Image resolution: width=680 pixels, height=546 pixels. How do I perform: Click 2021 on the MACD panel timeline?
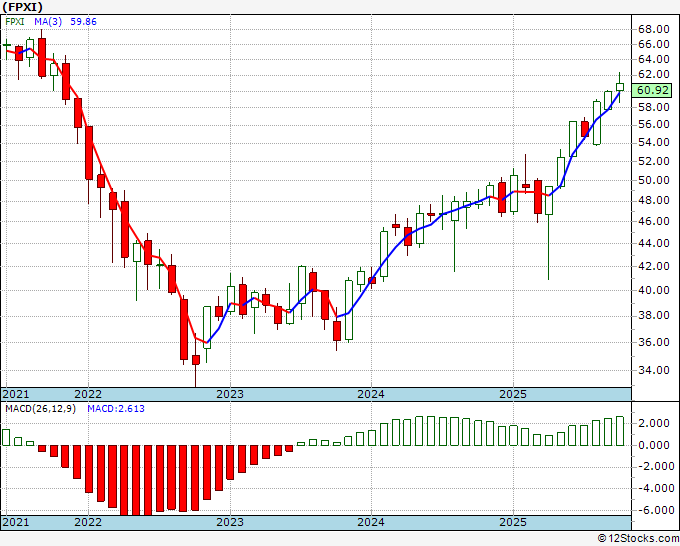tap(16, 522)
